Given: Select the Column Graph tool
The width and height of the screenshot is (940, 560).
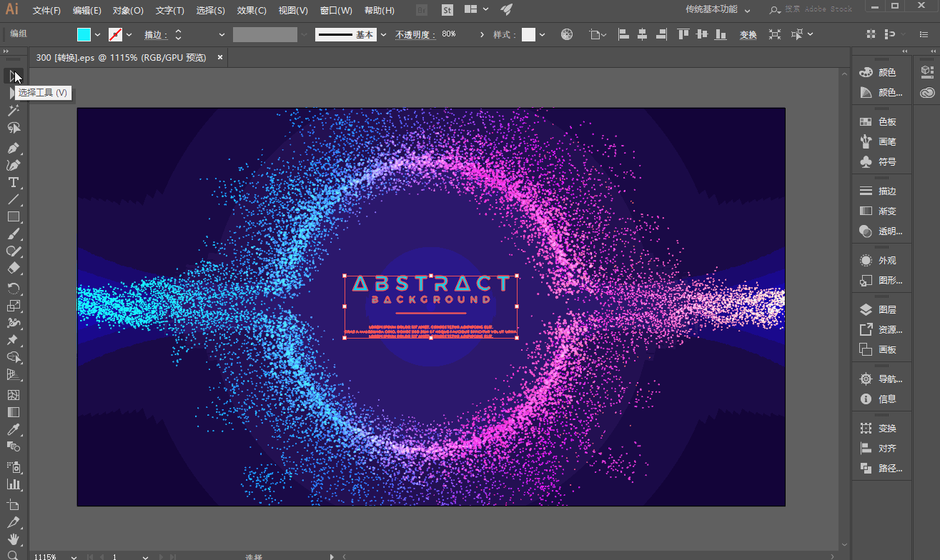Looking at the screenshot, I should tap(14, 484).
